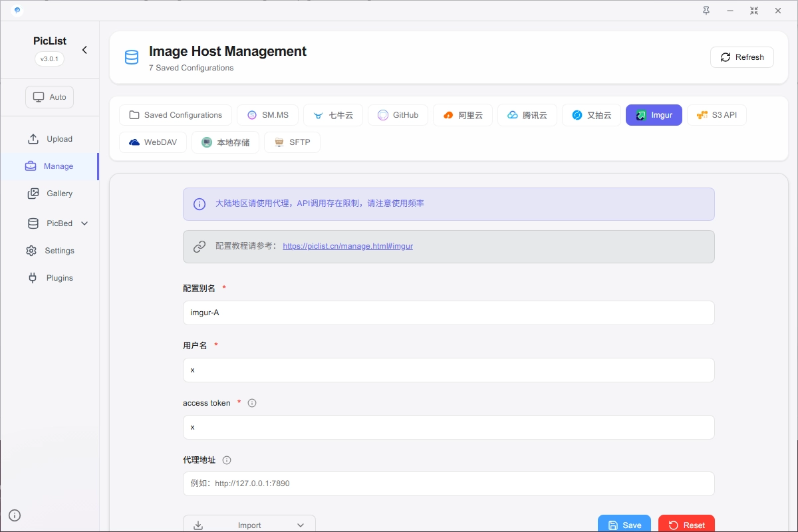Click the 7 Saved Configurations text

click(192, 68)
